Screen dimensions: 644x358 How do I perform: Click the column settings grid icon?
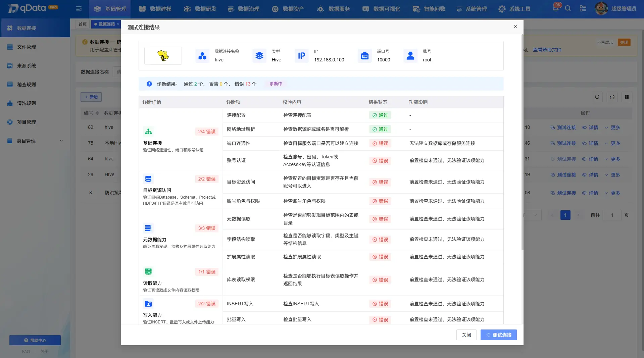coord(627,97)
